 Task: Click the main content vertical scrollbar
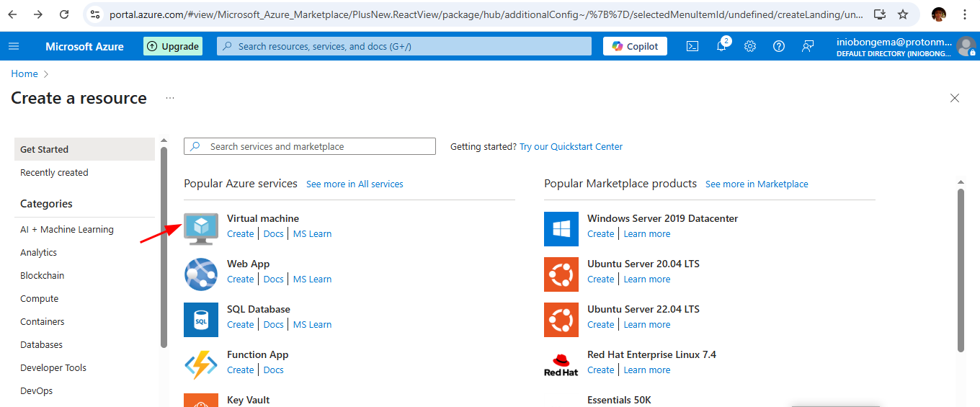tap(961, 270)
